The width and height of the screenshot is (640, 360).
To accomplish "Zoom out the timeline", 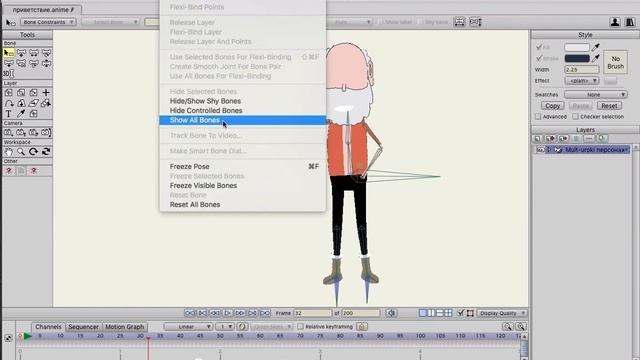I will pos(507,327).
